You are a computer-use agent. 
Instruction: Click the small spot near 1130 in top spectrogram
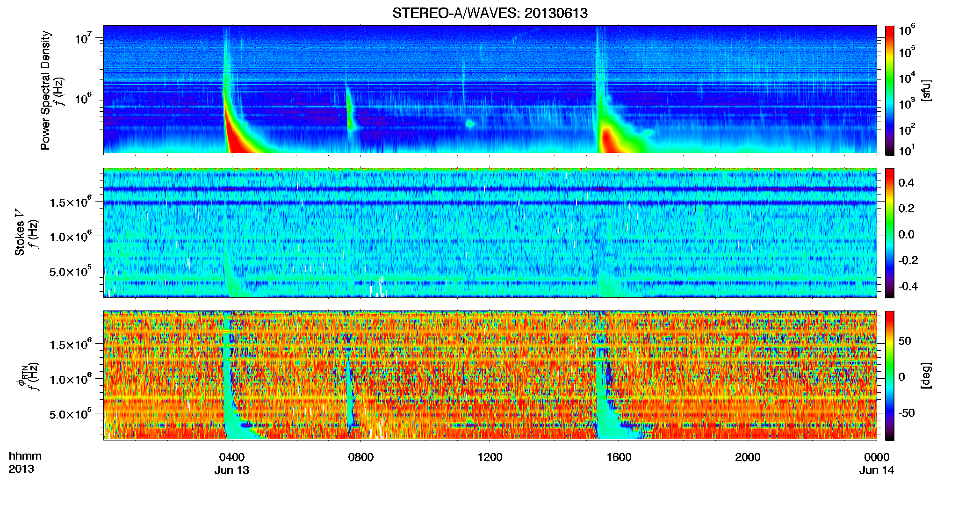(470, 123)
